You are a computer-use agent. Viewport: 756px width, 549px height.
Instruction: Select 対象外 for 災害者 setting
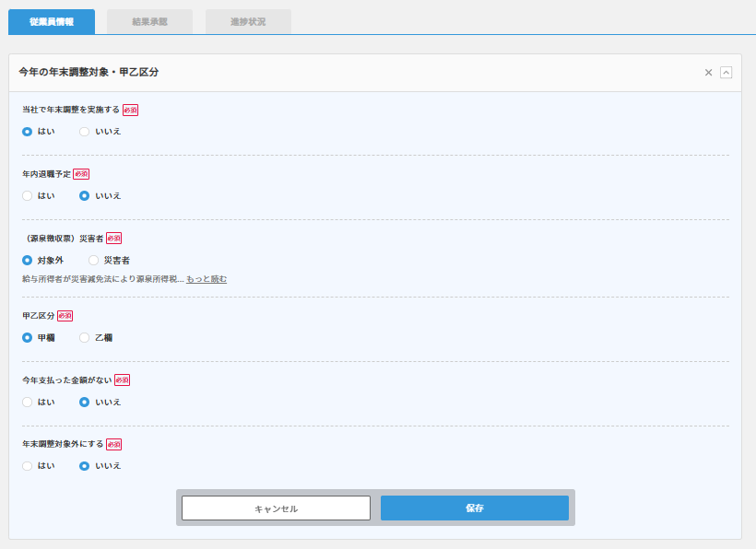tap(28, 261)
